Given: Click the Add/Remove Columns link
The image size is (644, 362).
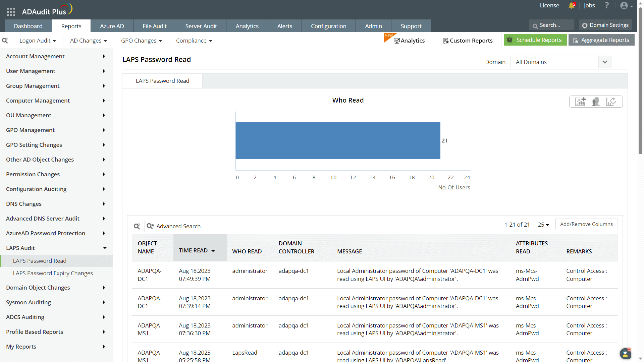Looking at the screenshot, I should (x=586, y=224).
